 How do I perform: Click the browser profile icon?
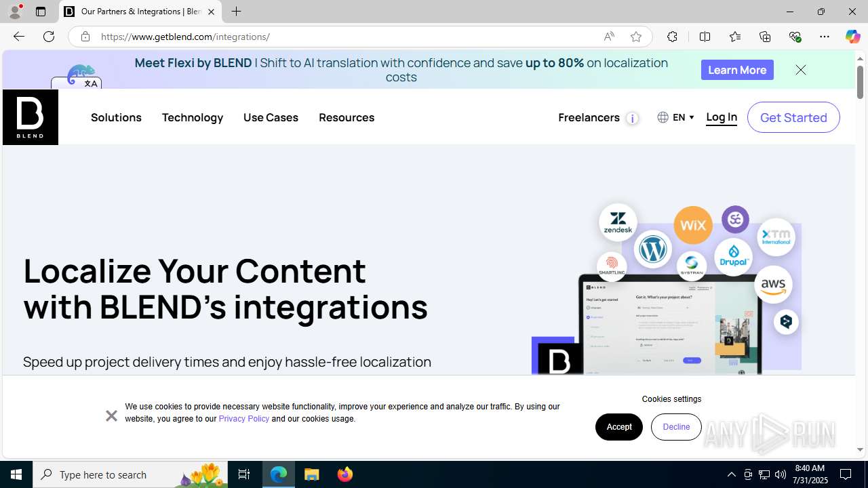pos(14,12)
